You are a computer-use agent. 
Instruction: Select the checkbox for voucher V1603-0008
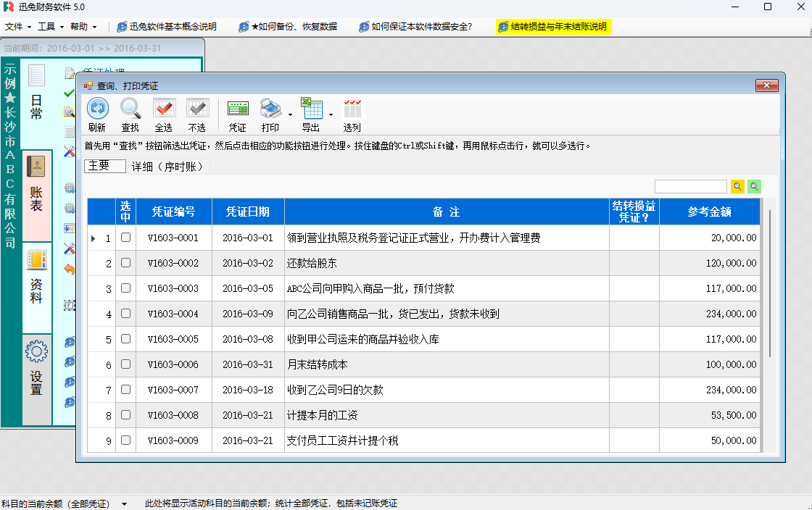pyautogui.click(x=125, y=415)
